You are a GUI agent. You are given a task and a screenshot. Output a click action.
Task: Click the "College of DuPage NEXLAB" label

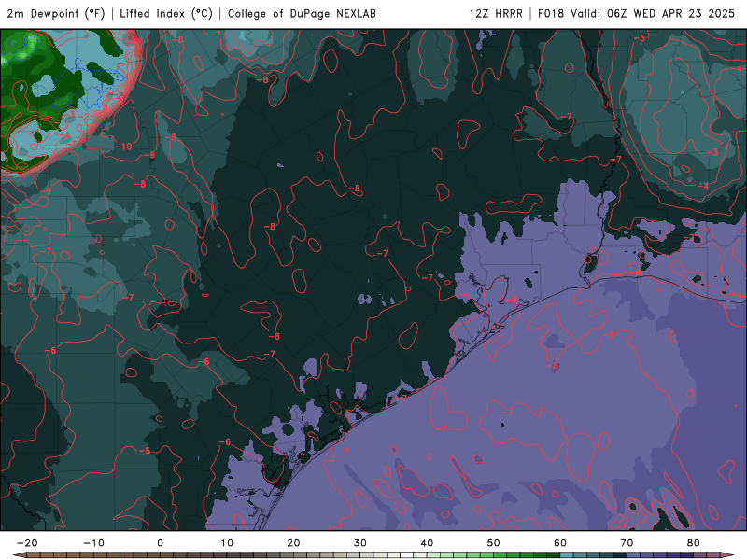click(x=302, y=14)
